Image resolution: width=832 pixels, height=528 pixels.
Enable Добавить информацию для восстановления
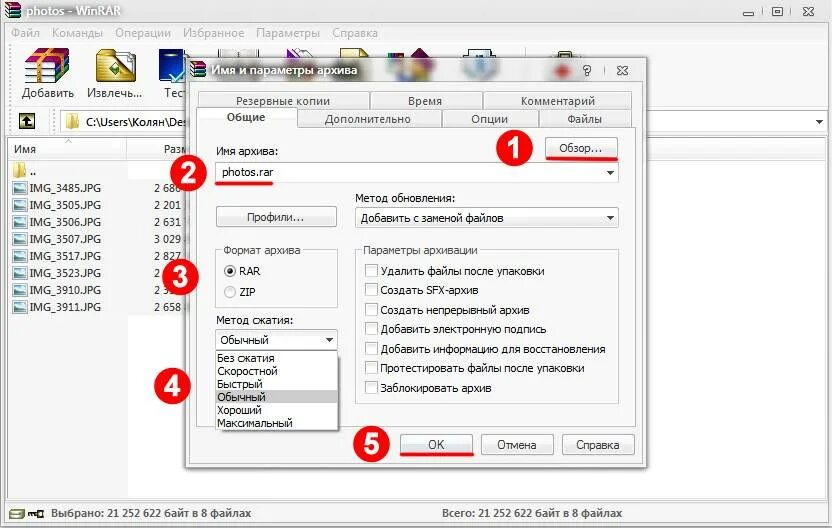371,349
